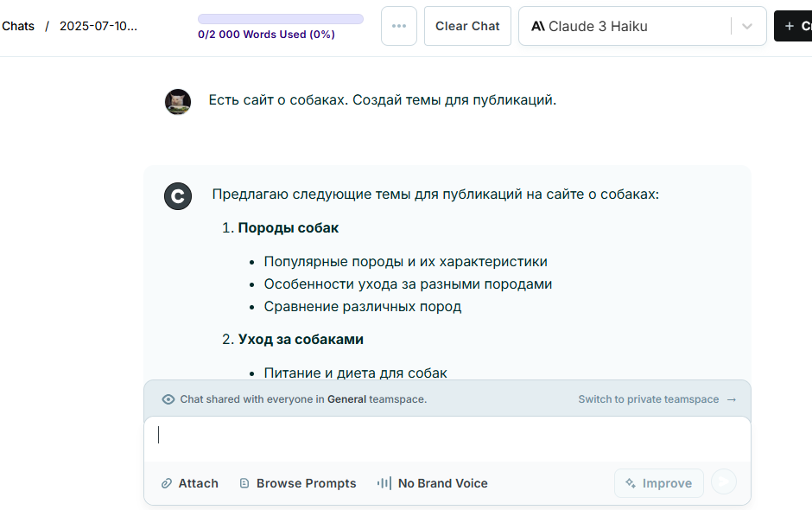Click the Attach button label
812x510 pixels.
(199, 483)
